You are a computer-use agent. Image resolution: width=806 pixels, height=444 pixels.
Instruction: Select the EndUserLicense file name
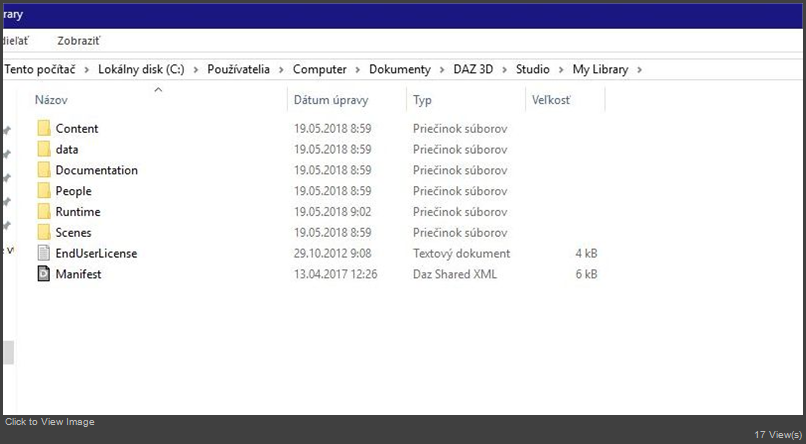(97, 253)
